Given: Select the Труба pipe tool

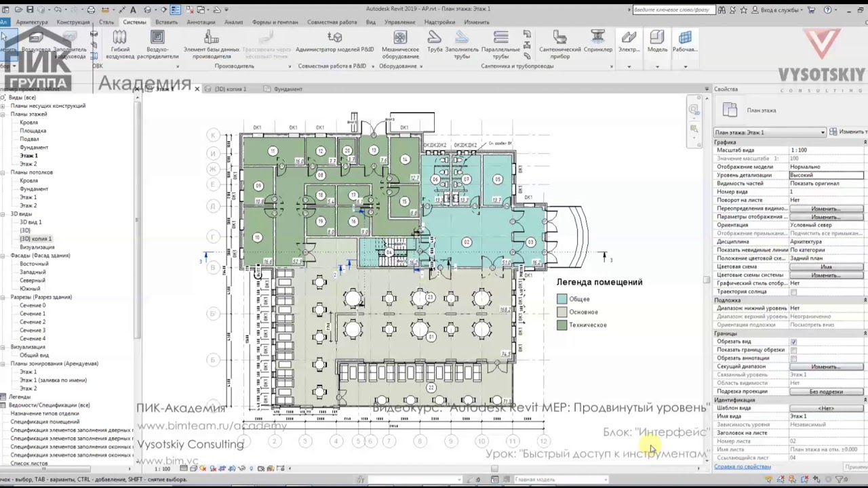Looking at the screenshot, I should (435, 42).
